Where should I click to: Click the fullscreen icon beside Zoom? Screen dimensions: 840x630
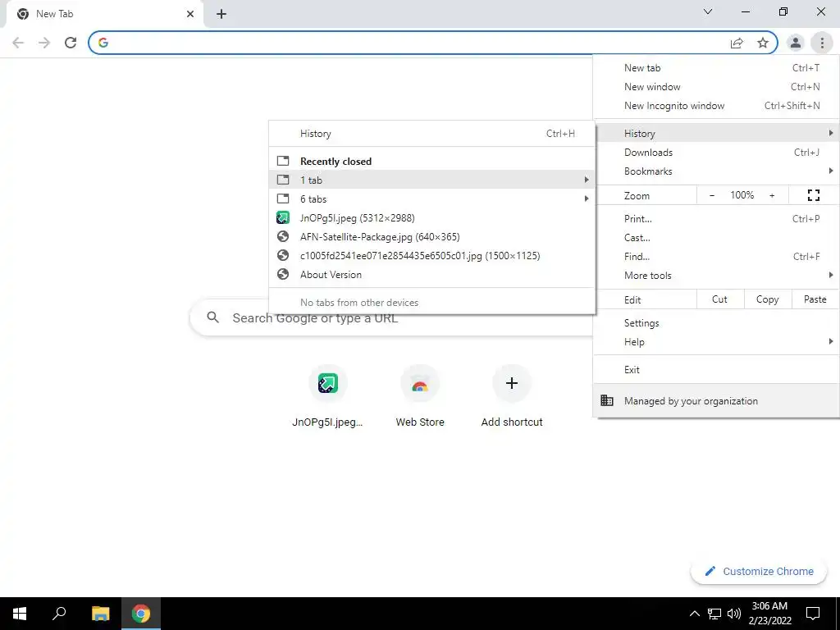click(813, 195)
